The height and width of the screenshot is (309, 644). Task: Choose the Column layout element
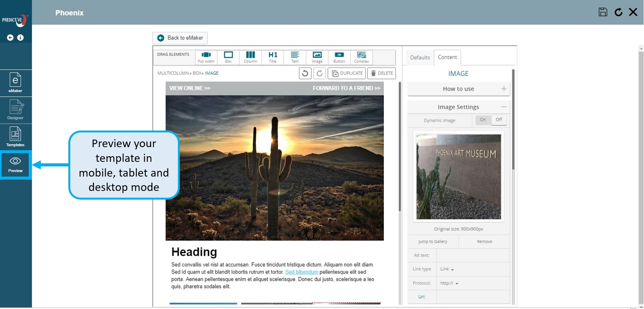(250, 57)
